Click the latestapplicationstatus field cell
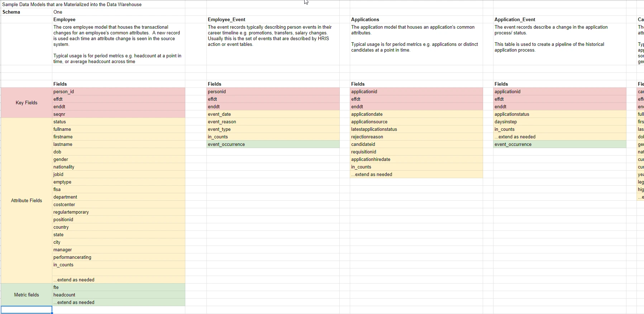 point(416,129)
